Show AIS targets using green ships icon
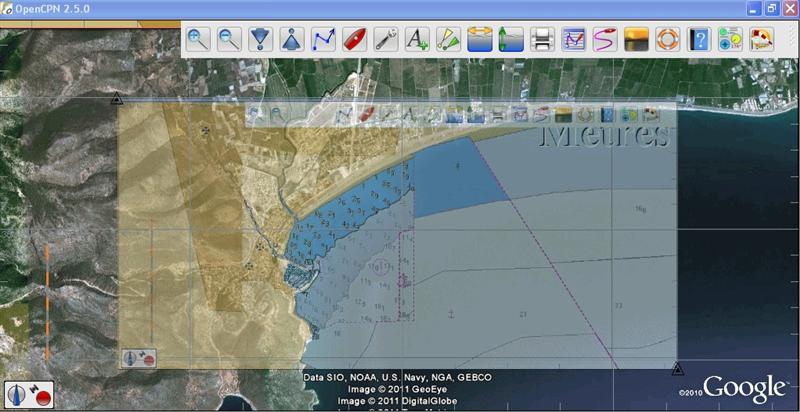 click(x=447, y=40)
